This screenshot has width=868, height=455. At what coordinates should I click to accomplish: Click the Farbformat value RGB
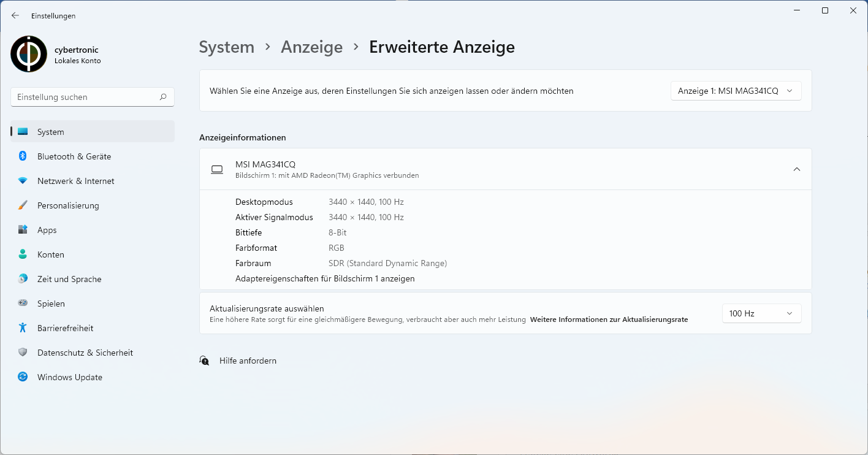point(337,248)
